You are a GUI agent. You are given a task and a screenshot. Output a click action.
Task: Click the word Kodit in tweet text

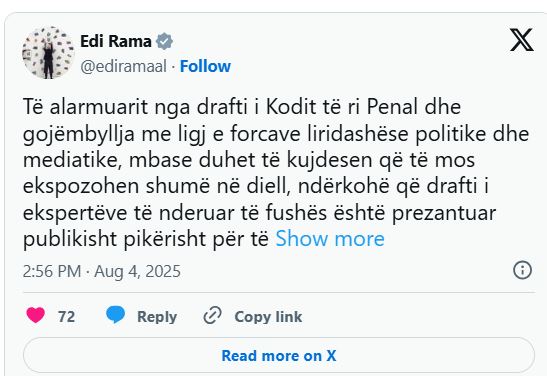(x=291, y=107)
